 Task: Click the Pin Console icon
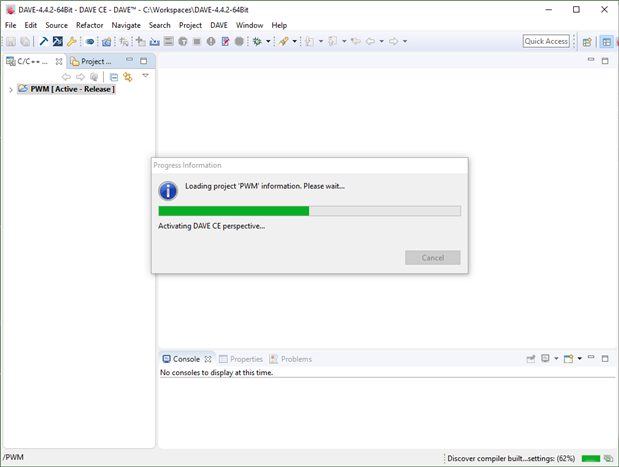(531, 358)
